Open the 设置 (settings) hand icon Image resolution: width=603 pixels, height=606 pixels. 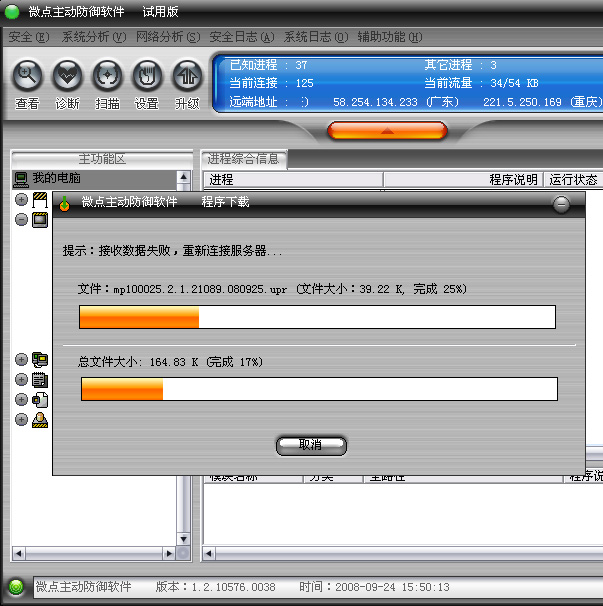tap(147, 75)
